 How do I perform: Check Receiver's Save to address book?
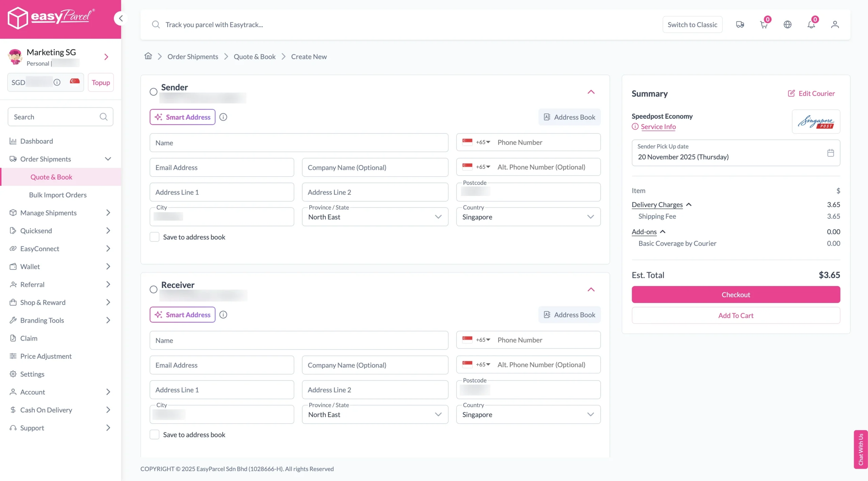point(155,435)
